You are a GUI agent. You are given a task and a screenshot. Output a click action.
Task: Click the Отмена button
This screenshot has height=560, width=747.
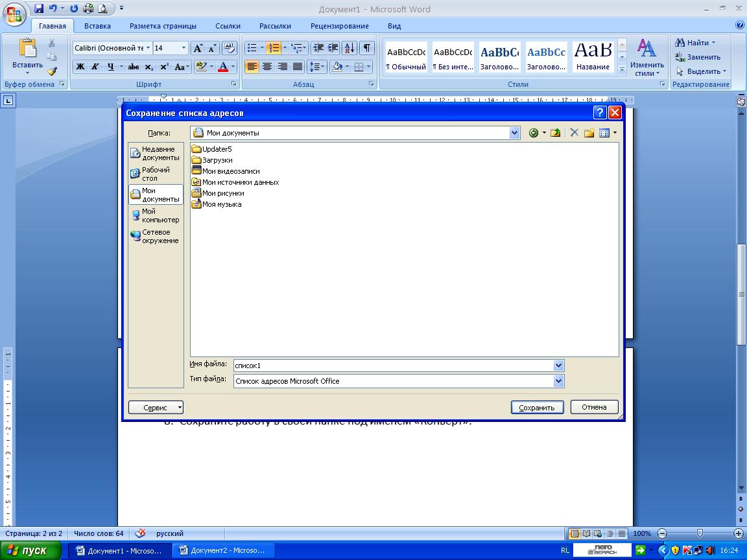pyautogui.click(x=594, y=407)
